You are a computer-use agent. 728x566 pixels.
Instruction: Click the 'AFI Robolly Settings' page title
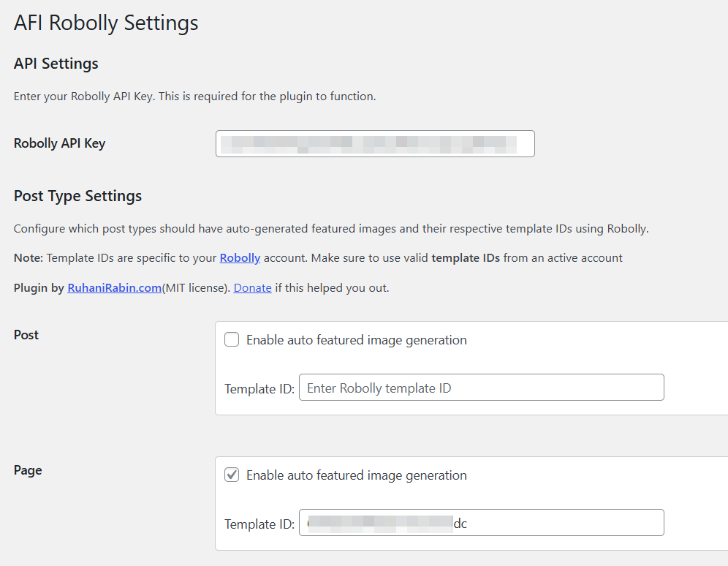coord(106,23)
